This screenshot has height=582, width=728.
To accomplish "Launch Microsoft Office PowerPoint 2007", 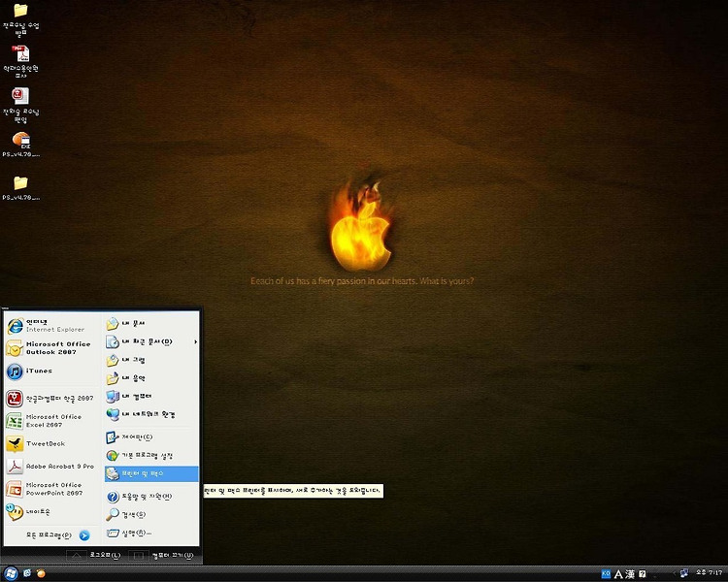I will [x=51, y=489].
